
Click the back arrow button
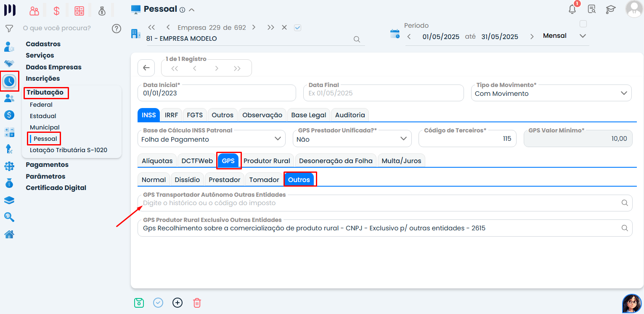coord(146,68)
